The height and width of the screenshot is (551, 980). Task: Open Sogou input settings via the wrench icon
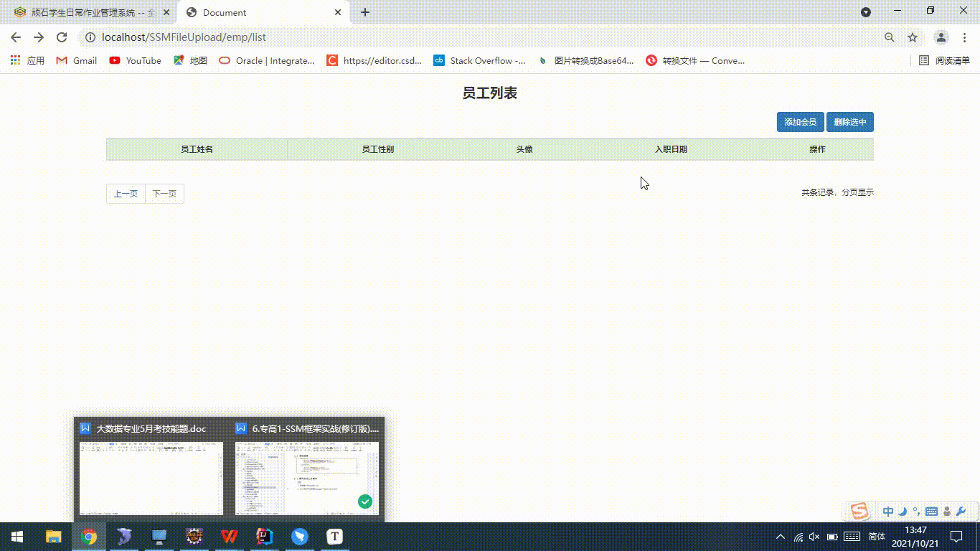pos(961,511)
